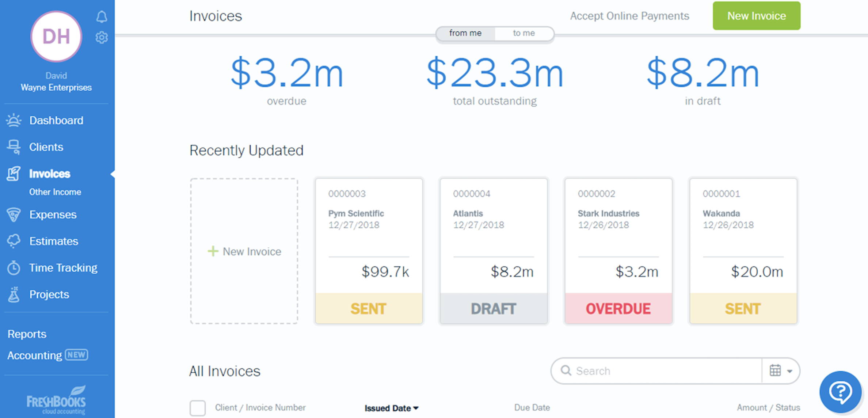Viewport: 868px width, 418px height.
Task: Click the Estimates sidebar icon
Action: (14, 241)
